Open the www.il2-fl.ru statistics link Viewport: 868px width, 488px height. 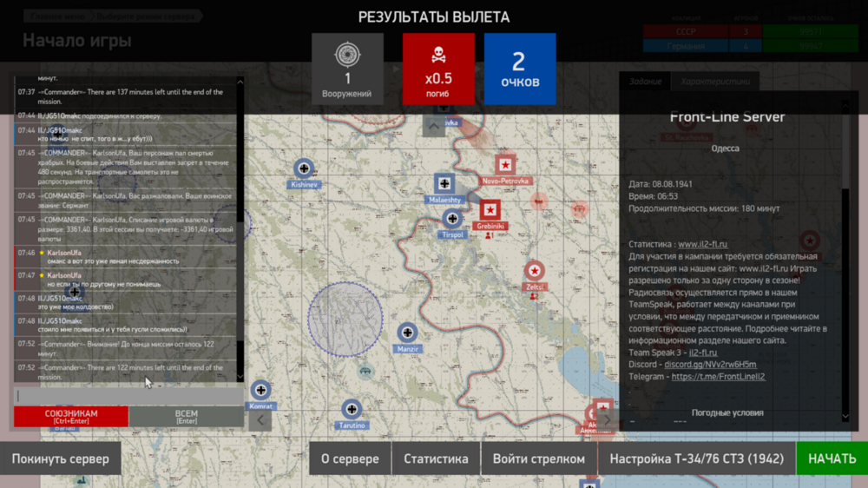[x=702, y=244]
